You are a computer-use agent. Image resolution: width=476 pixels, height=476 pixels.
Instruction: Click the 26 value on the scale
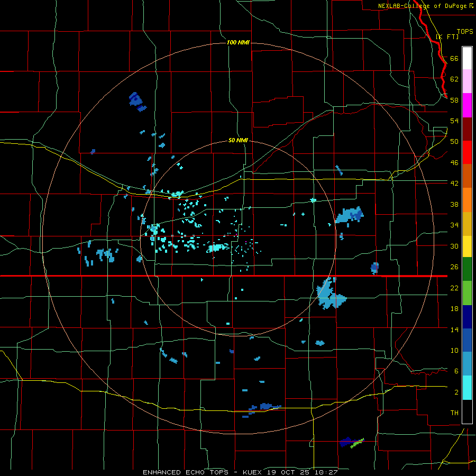(454, 267)
